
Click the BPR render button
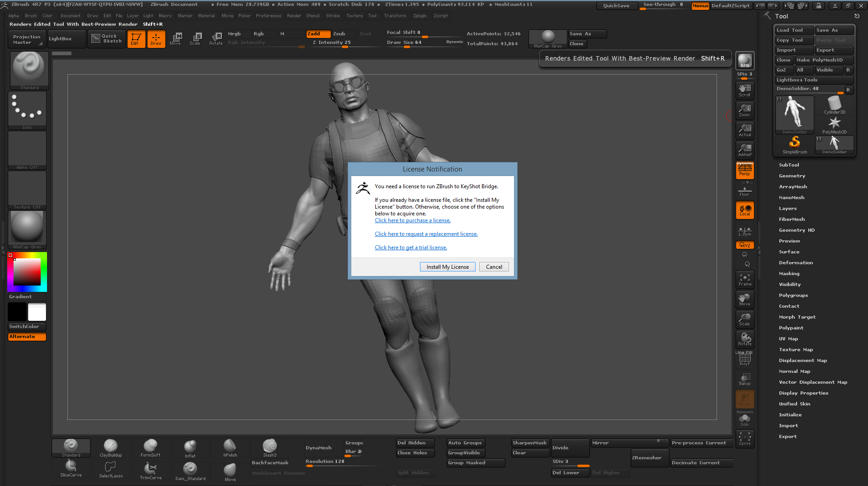745,61
